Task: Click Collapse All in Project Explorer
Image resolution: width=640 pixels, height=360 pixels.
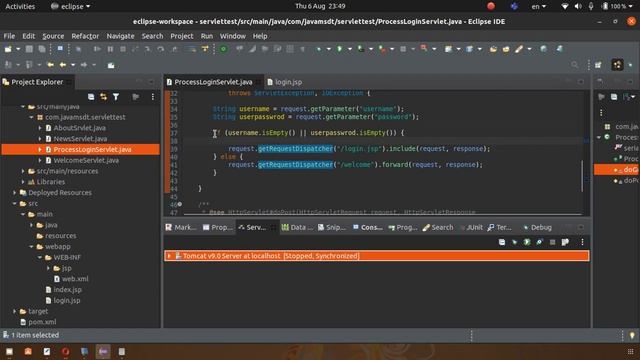Action: 91,97
